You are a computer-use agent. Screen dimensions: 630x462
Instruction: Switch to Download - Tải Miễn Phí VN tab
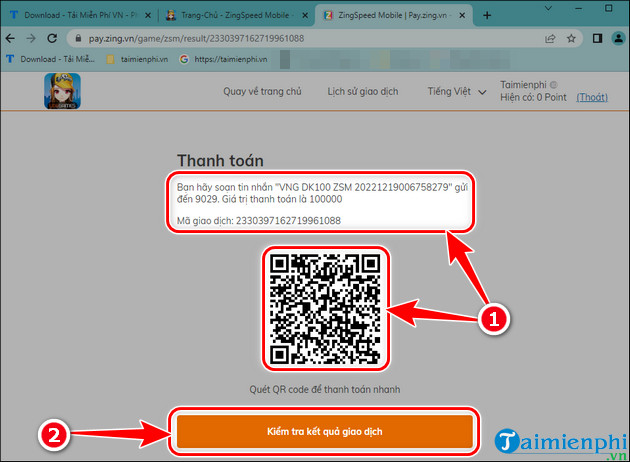[x=78, y=15]
